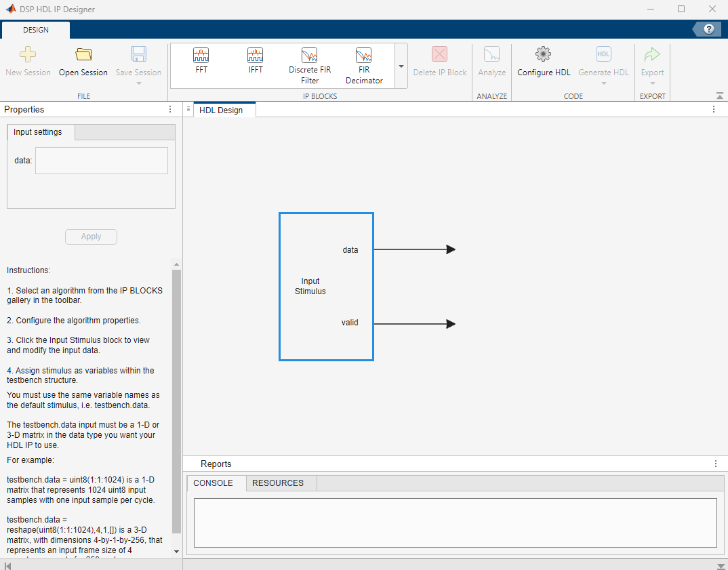This screenshot has width=728, height=570.
Task: Choose the FIR Decimator block
Action: pyautogui.click(x=364, y=65)
